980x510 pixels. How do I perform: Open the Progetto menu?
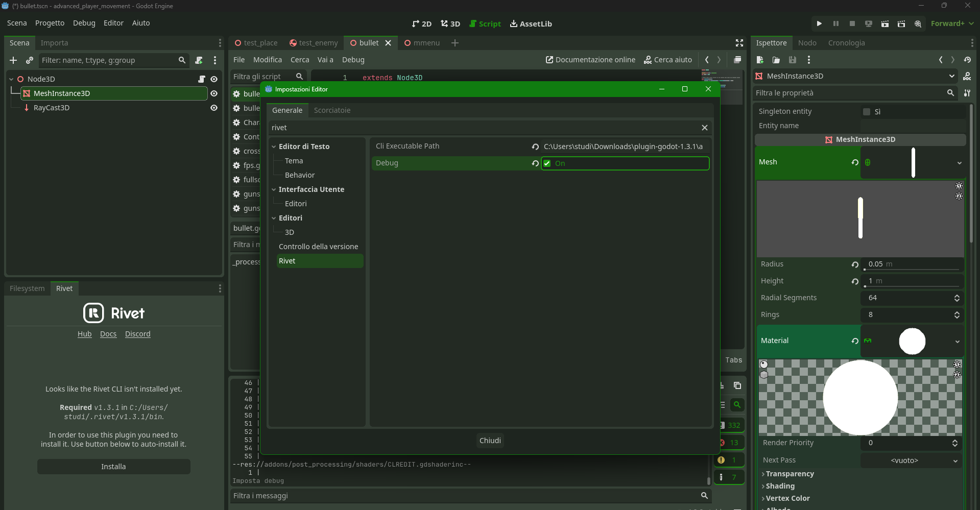point(50,23)
